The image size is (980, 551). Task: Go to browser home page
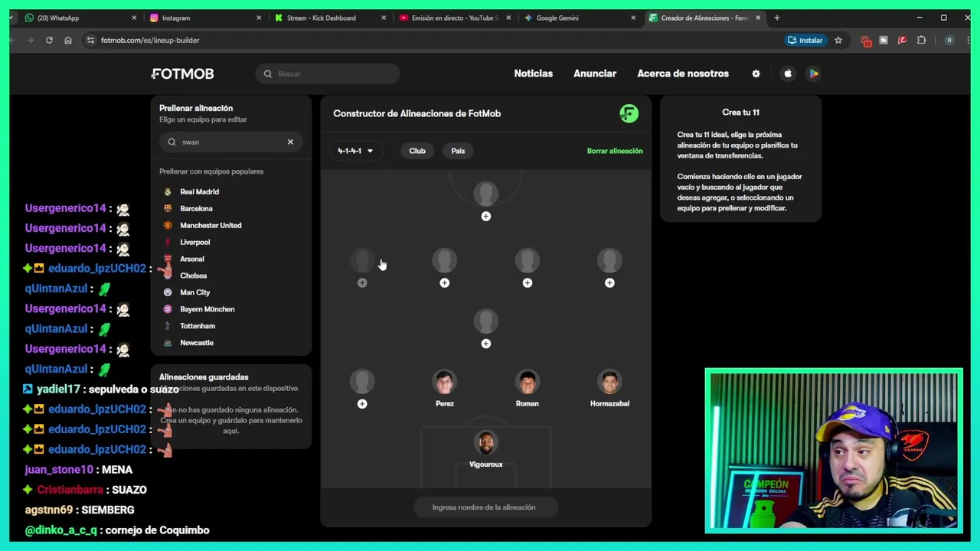point(68,41)
